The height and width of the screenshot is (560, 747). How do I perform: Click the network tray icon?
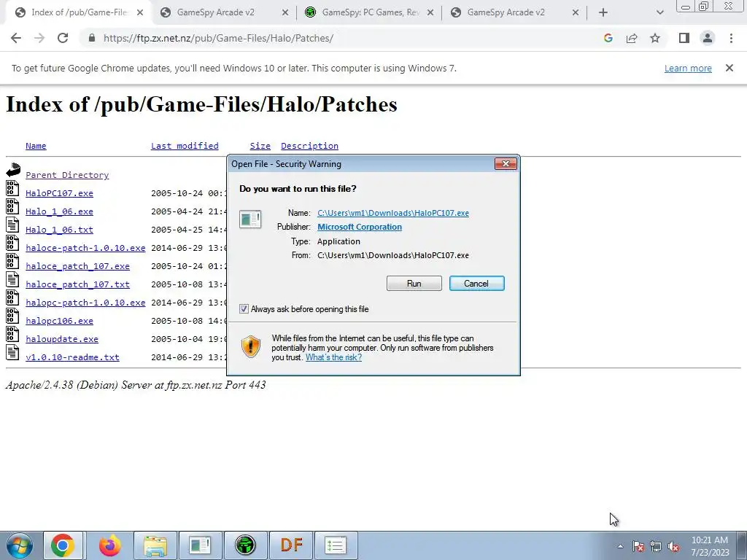656,546
